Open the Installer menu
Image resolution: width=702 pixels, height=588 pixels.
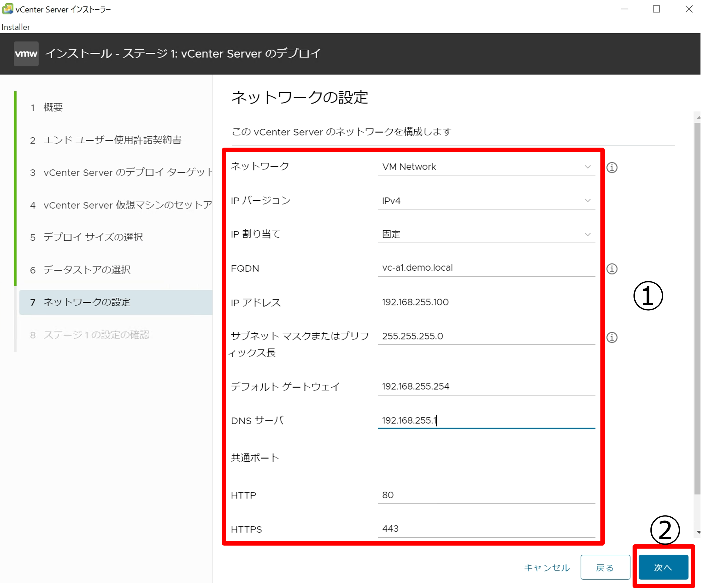(x=16, y=27)
